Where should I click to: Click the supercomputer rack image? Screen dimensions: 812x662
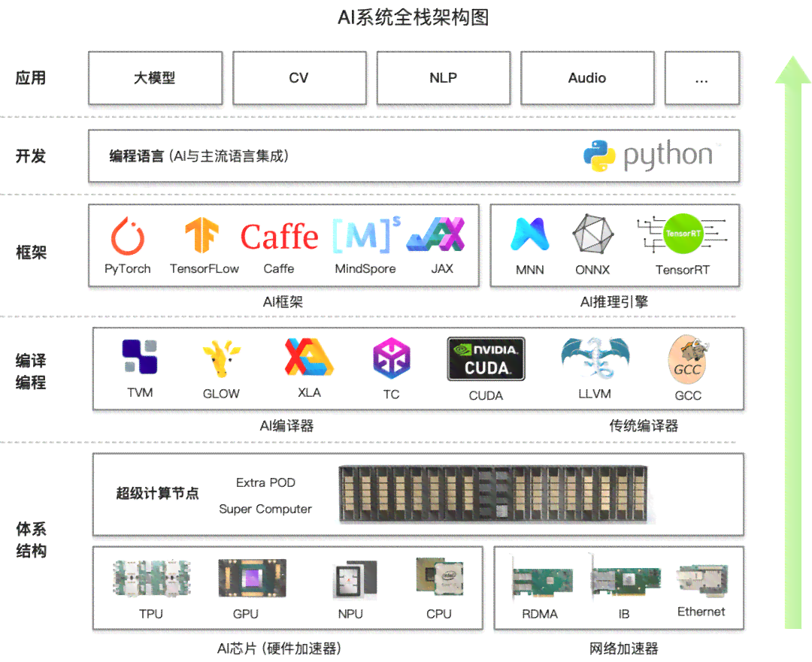493,494
